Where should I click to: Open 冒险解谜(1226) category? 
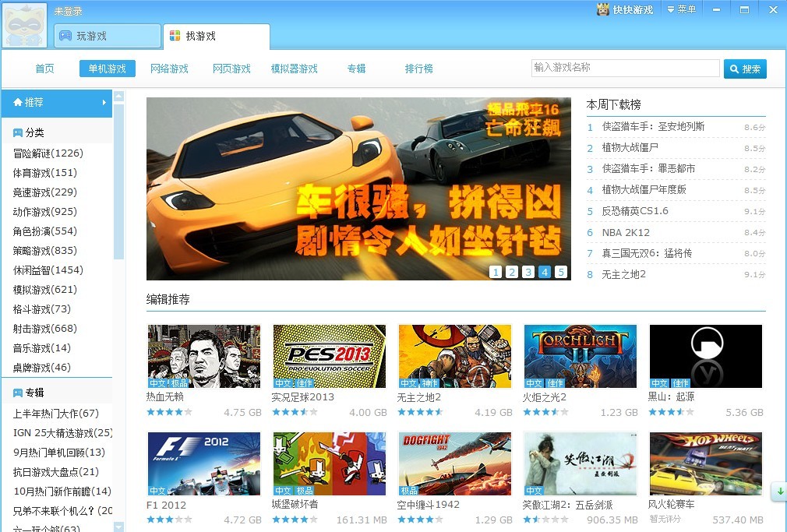point(48,153)
